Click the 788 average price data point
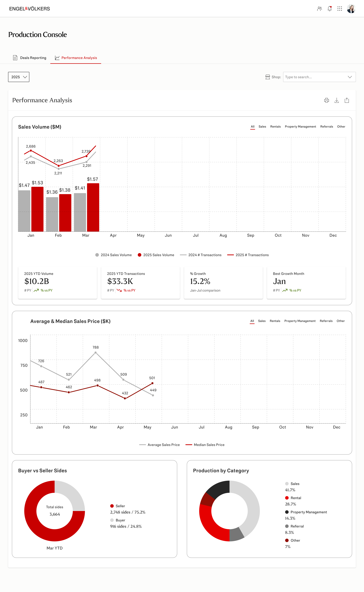 (96, 353)
